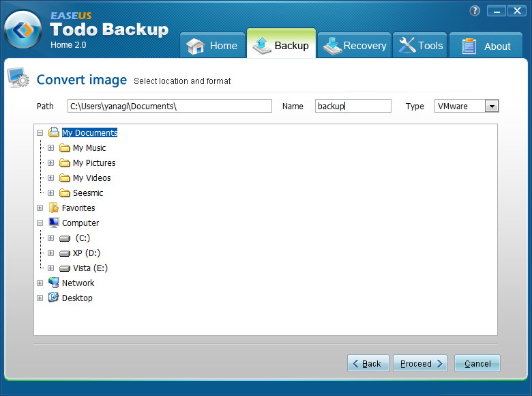Image resolution: width=532 pixels, height=396 pixels.
Task: Select the XP (D:) label
Action: (87, 253)
